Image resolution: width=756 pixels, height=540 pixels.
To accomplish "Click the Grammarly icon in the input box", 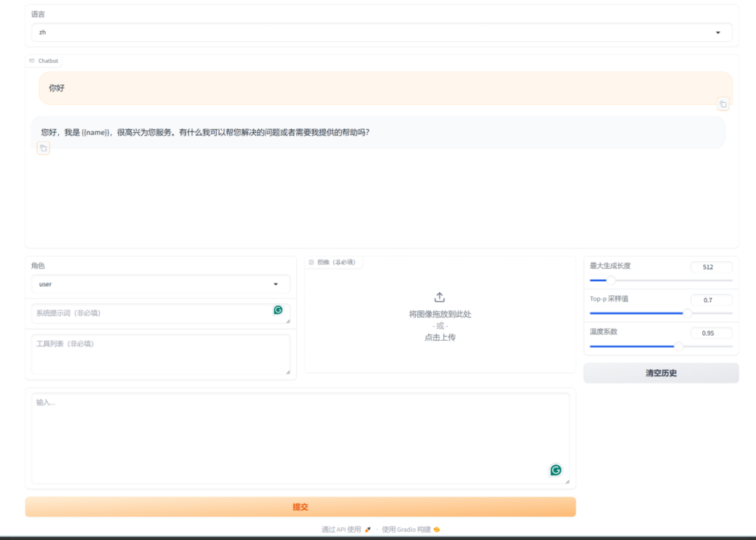I will click(555, 470).
